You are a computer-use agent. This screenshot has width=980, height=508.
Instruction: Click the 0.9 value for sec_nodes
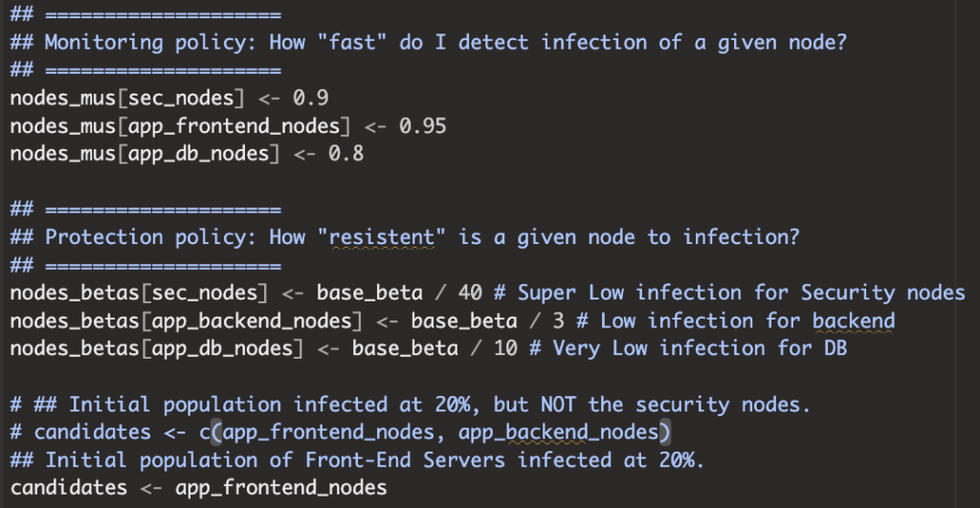click(310, 99)
